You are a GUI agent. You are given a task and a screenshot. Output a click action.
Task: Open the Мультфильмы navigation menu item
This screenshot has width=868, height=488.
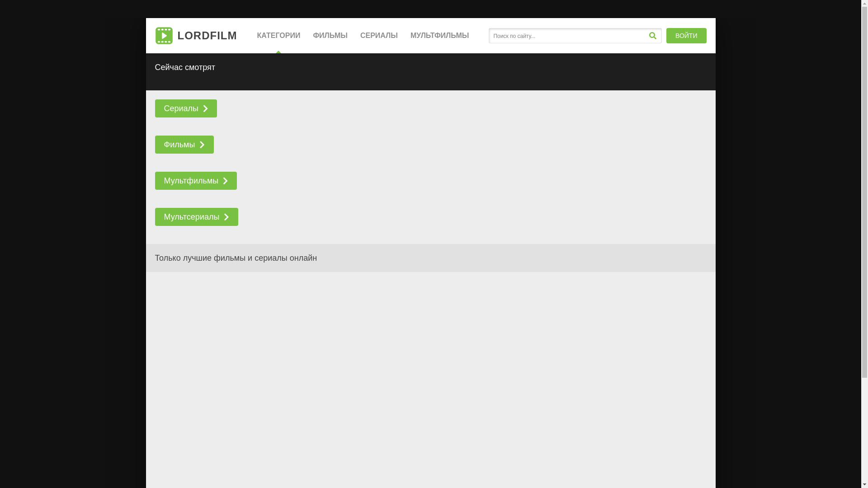coord(439,36)
